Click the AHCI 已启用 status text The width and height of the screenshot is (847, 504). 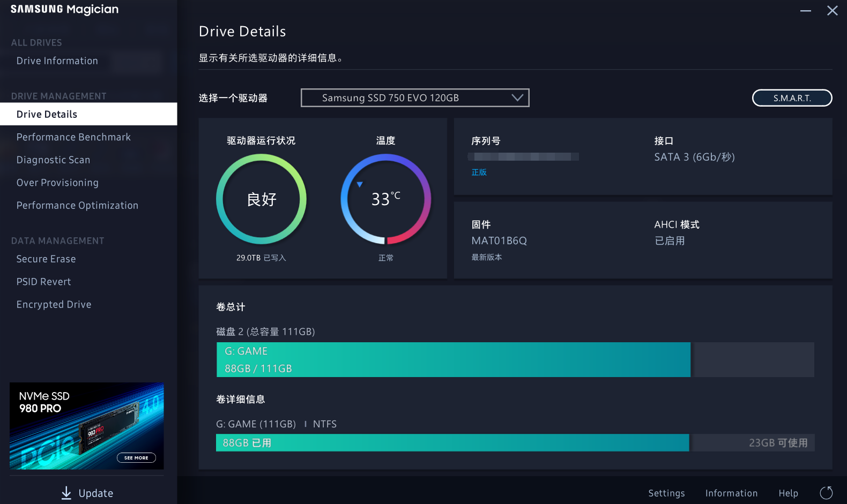tap(670, 241)
